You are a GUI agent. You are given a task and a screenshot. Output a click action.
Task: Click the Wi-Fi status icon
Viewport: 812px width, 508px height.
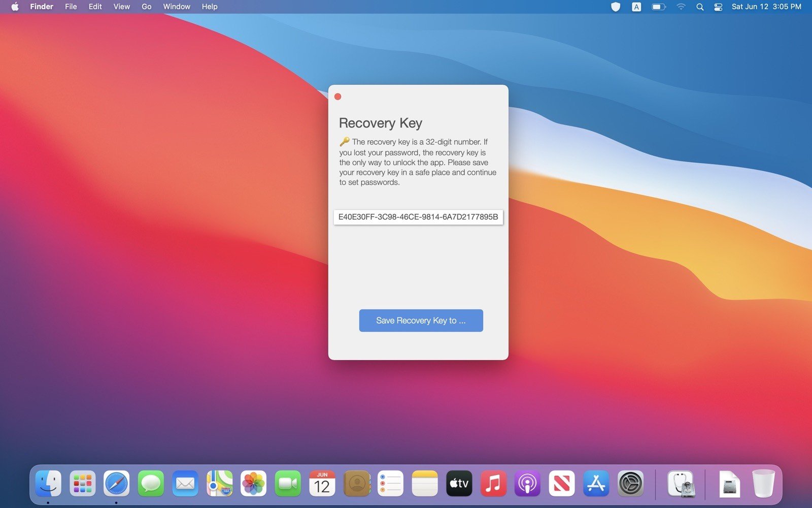pyautogui.click(x=681, y=7)
